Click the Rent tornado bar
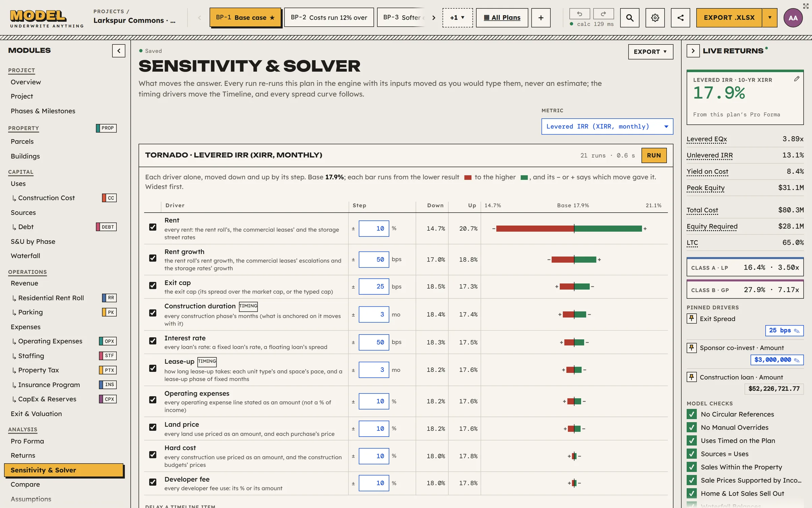The width and height of the screenshot is (812, 508). [569, 229]
